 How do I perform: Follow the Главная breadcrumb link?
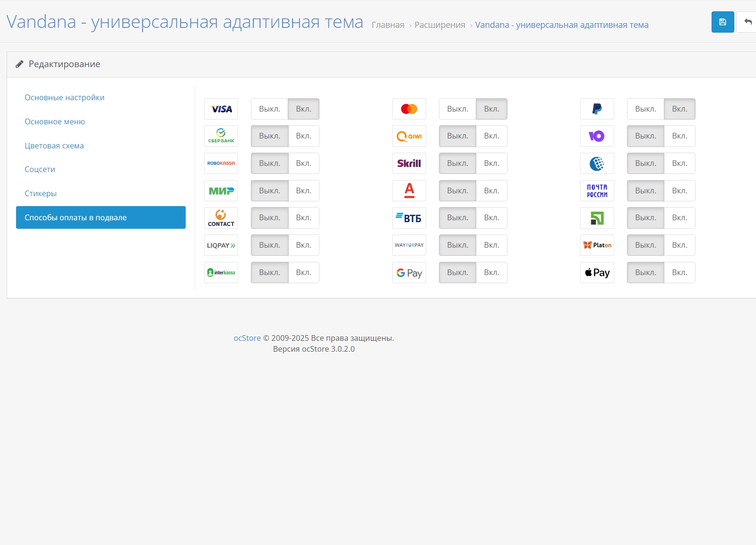[388, 25]
